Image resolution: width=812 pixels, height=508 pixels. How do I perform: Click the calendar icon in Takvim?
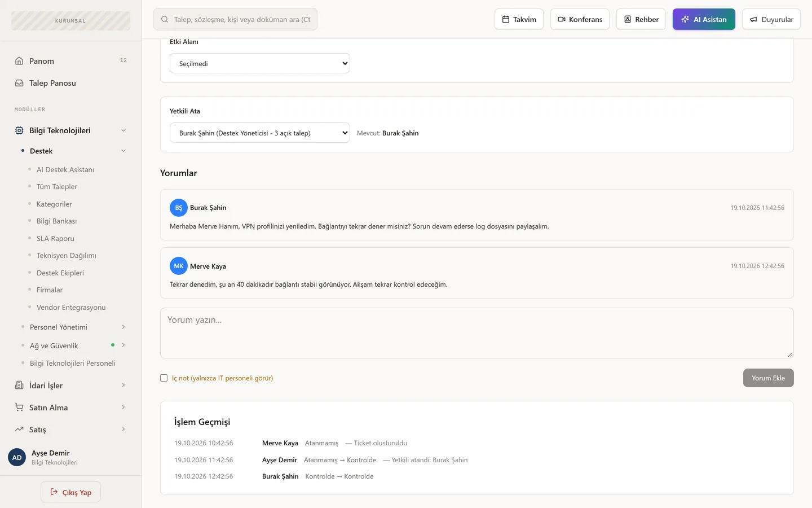coord(506,19)
